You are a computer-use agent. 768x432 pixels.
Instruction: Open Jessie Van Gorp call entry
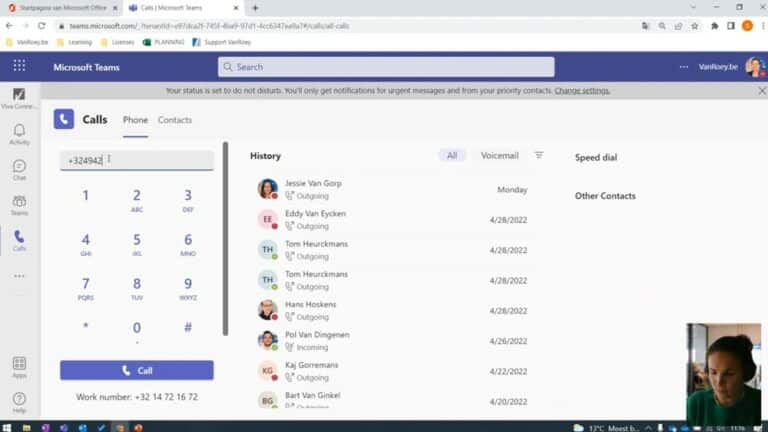pyautogui.click(x=392, y=190)
